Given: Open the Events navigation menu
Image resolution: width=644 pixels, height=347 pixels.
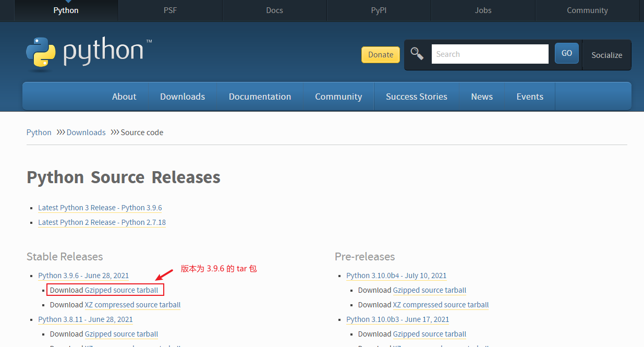Looking at the screenshot, I should [530, 97].
